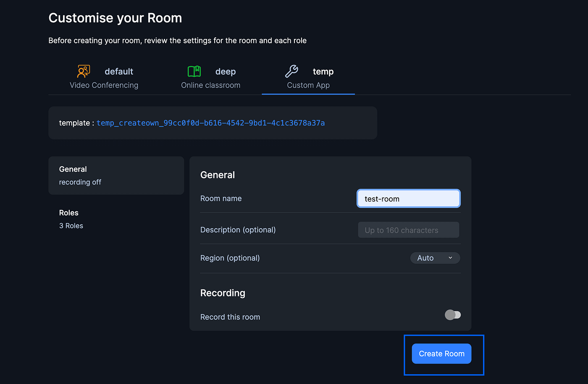The height and width of the screenshot is (384, 588).
Task: Click the Description field for 160 characters
Action: pyautogui.click(x=408, y=230)
